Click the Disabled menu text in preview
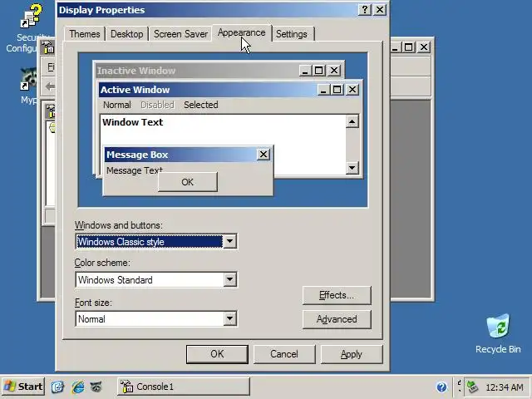 (157, 105)
